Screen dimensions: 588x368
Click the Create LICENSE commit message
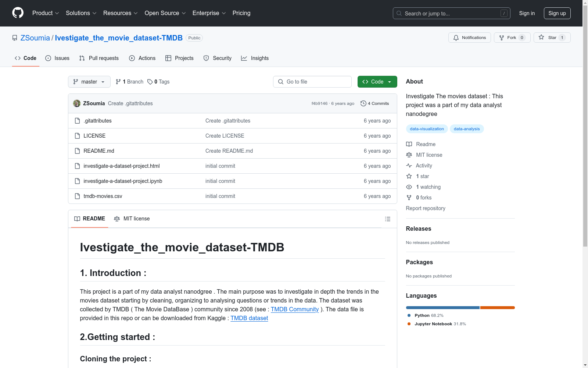225,136
